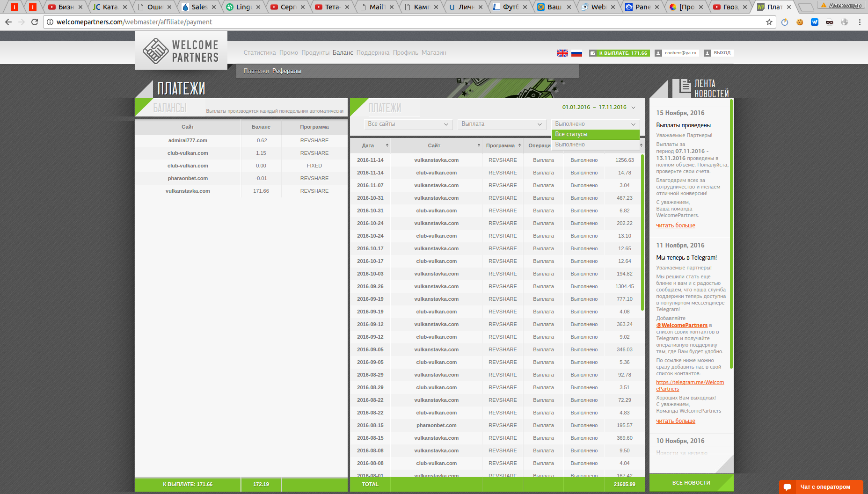Open @WelcomePartners Telegram link

pos(682,325)
